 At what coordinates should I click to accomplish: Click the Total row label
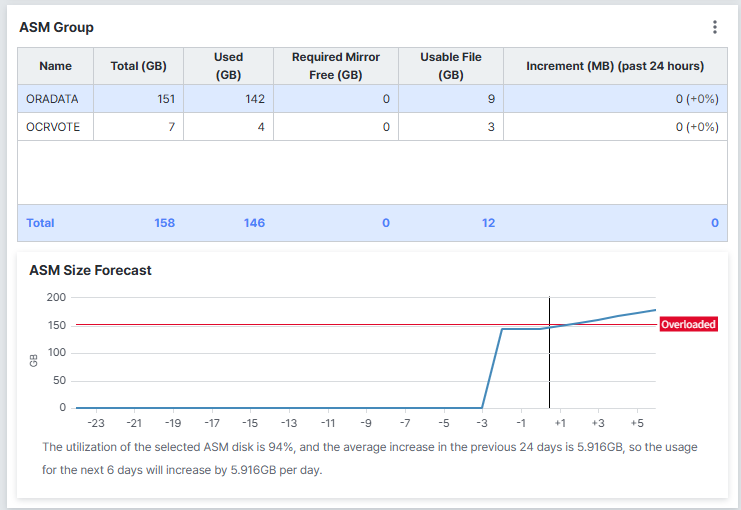point(40,223)
